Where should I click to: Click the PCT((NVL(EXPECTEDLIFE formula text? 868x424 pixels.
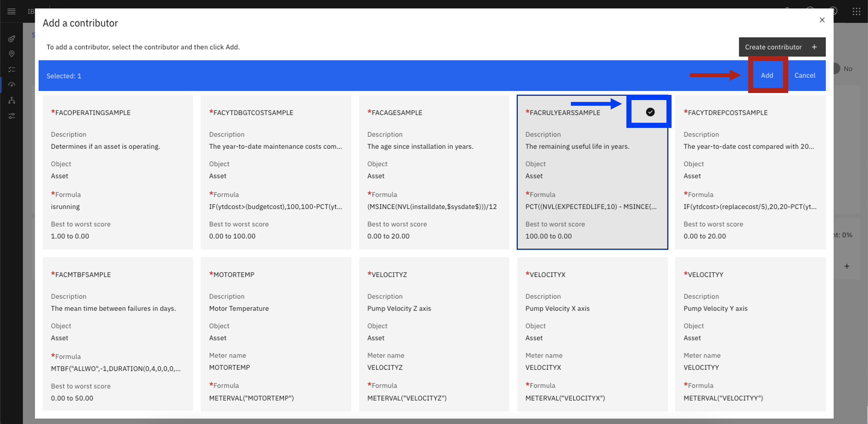point(591,206)
